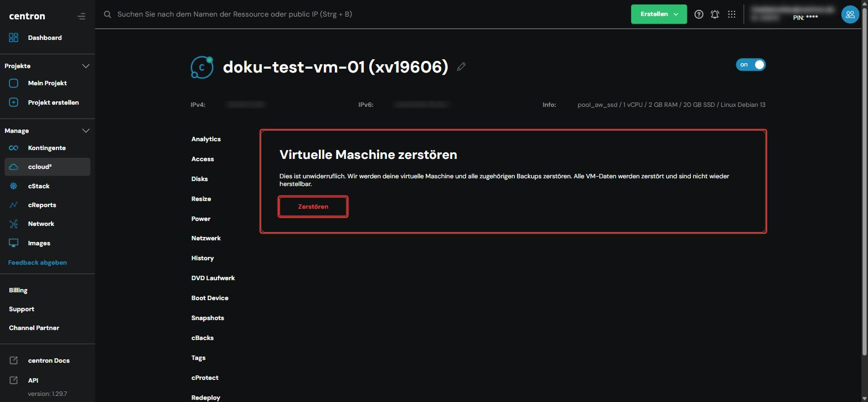Click the Projekt erstellen plus icon
Viewport: 868px width, 402px height.
[x=14, y=102]
